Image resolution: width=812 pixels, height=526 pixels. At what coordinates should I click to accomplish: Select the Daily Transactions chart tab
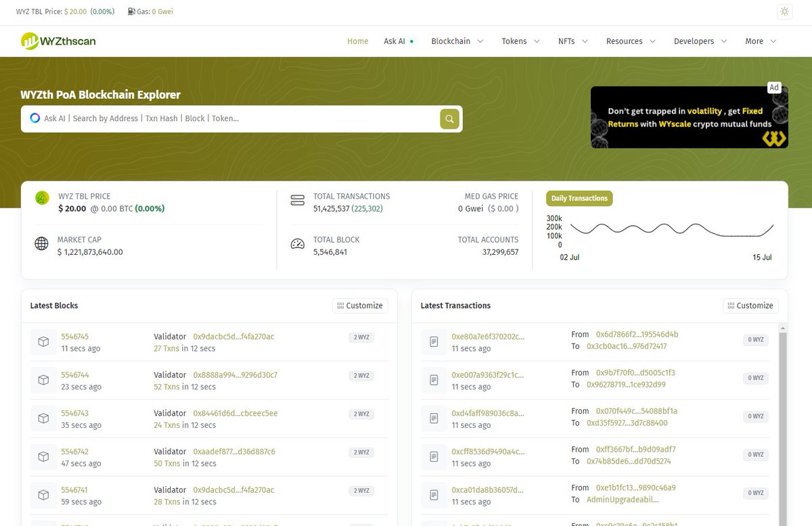[x=579, y=198]
